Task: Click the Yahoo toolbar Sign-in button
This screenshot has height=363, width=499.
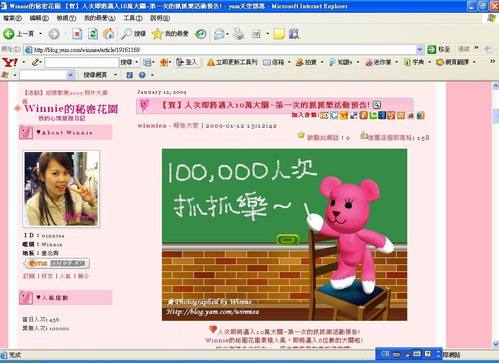Action: click(187, 62)
